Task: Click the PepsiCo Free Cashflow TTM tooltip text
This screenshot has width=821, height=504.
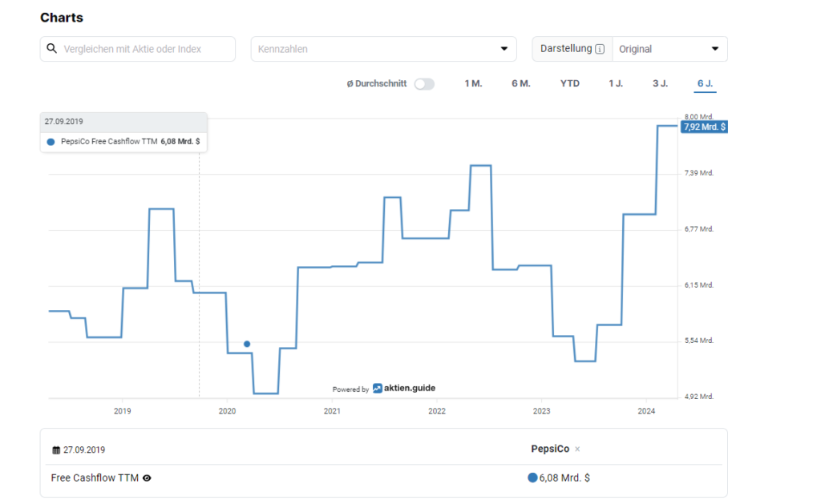Action: pyautogui.click(x=109, y=142)
